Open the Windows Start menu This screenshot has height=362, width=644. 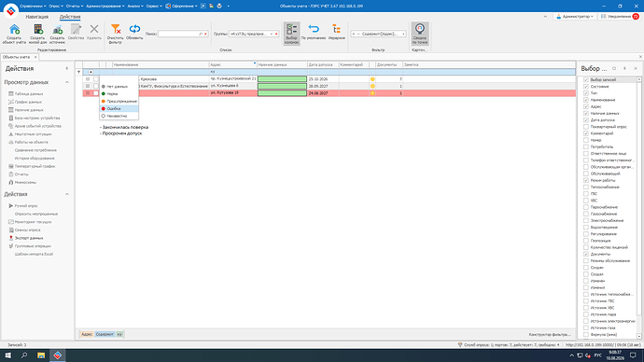point(7,355)
